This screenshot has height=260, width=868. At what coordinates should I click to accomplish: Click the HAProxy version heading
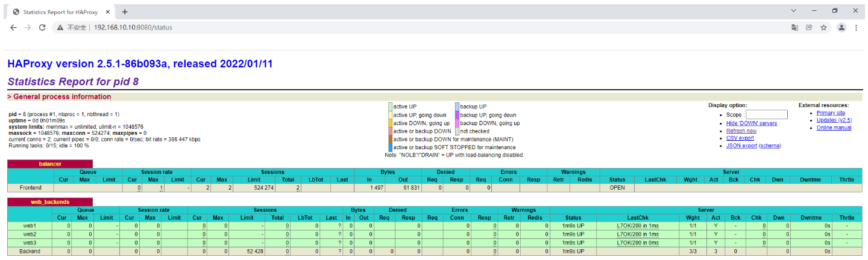tap(140, 64)
